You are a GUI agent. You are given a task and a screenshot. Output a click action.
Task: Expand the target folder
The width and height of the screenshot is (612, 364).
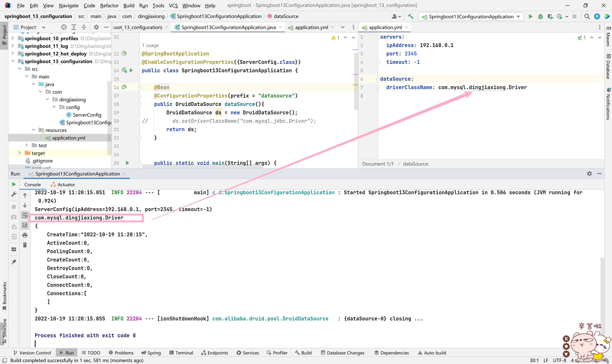19,153
